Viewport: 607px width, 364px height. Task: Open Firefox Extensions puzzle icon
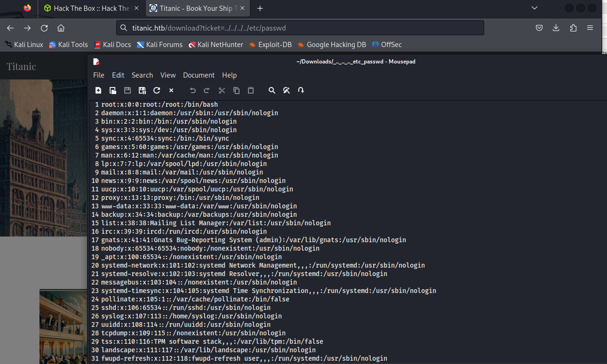click(x=573, y=28)
